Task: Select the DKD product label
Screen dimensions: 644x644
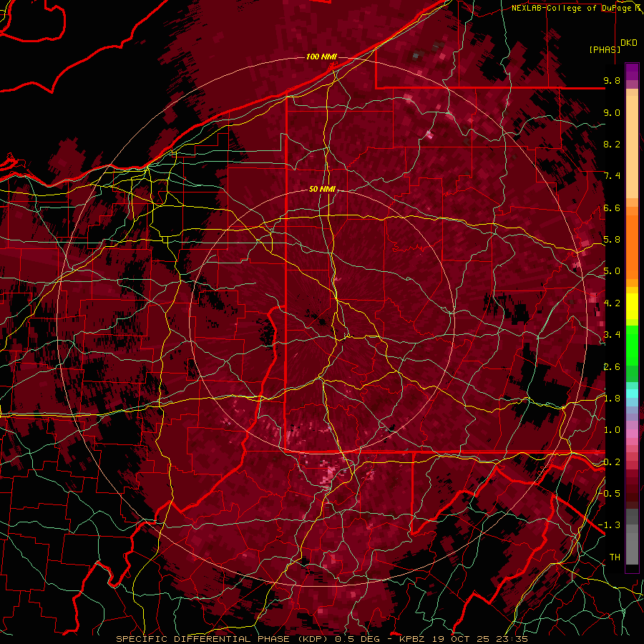Action: pyautogui.click(x=629, y=43)
